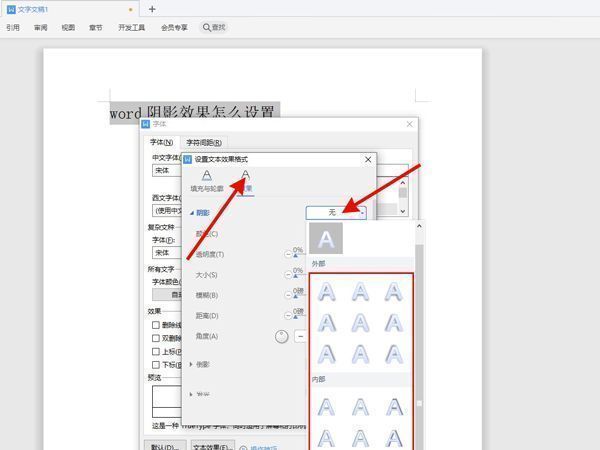Open the 复杂文种 字体(F) combo box
This screenshot has width=600, height=450.
pos(167,253)
